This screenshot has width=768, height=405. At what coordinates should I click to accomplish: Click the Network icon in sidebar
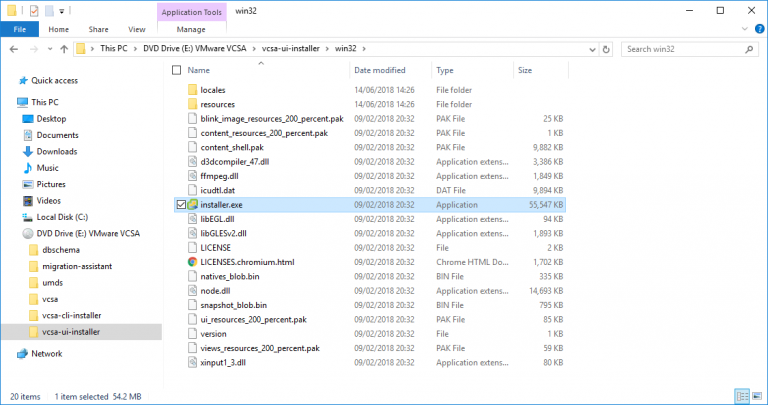[23, 354]
